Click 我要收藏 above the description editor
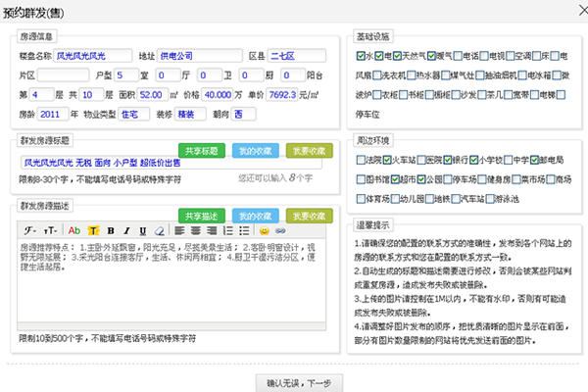The width and height of the screenshot is (588, 392). click(x=309, y=216)
